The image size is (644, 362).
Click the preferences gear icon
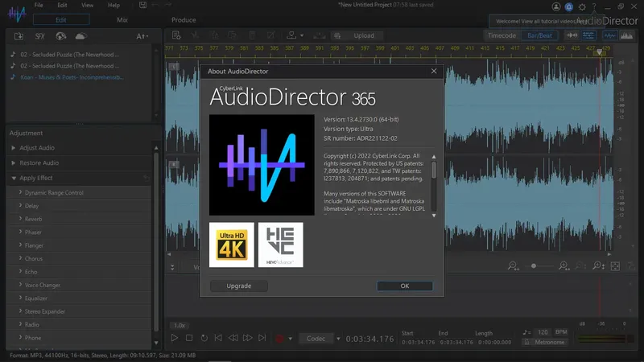581,6
